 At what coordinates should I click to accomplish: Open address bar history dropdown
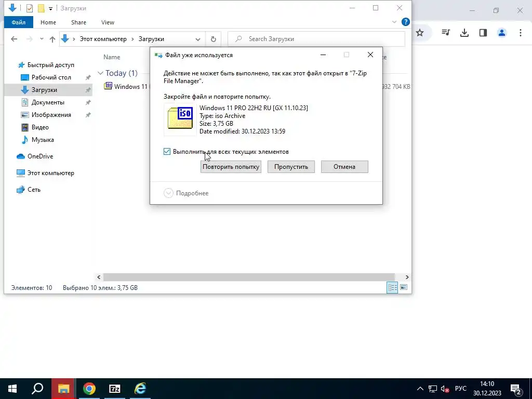tap(198, 39)
